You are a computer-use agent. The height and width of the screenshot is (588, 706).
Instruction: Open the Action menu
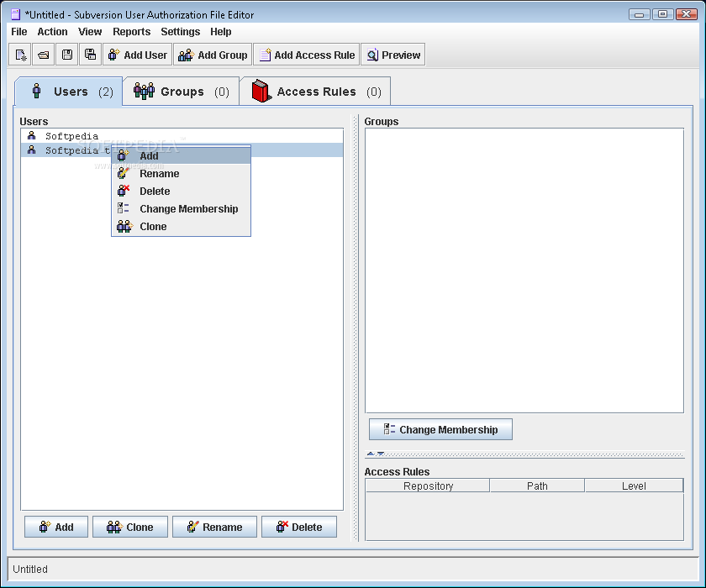point(52,31)
